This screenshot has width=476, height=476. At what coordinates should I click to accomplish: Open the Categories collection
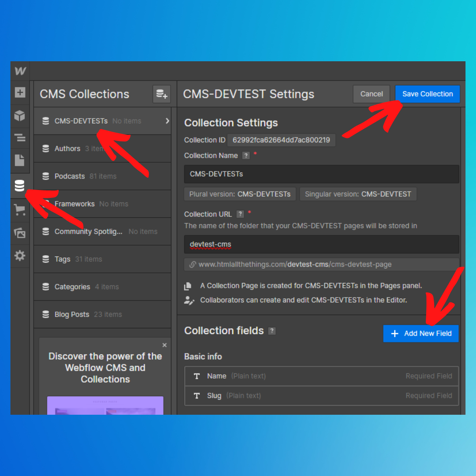(x=103, y=286)
